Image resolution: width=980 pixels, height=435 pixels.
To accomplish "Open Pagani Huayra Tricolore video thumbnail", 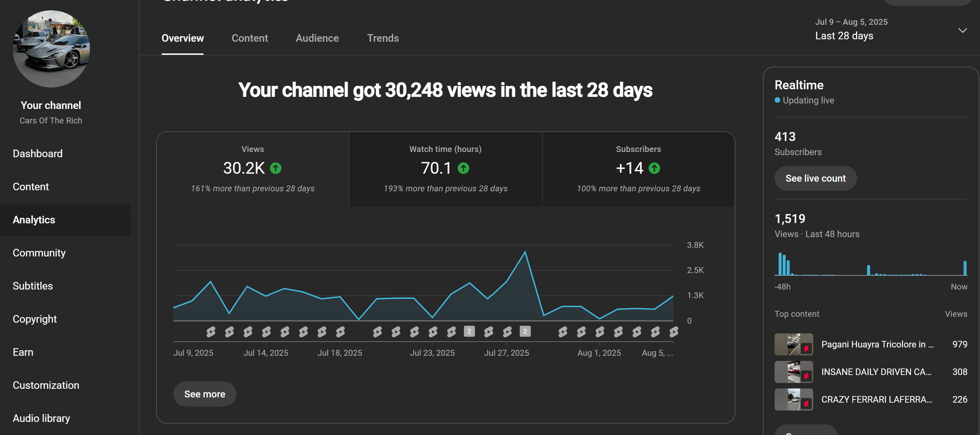I will [794, 344].
